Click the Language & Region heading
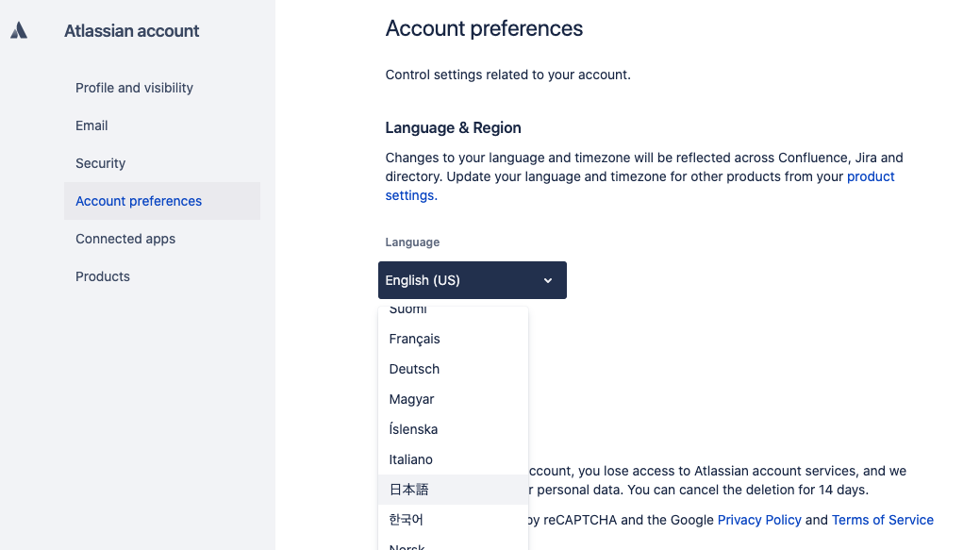 click(x=453, y=128)
